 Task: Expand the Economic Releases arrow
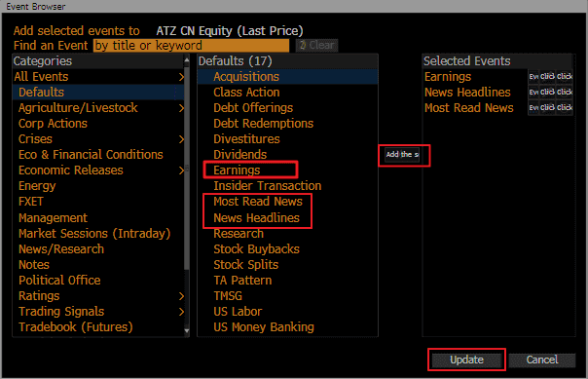click(181, 171)
